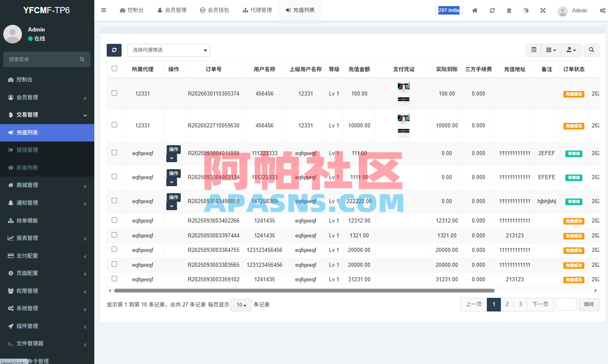
Task: Select the checkbox for order R2025093004011009
Action: tap(115, 153)
